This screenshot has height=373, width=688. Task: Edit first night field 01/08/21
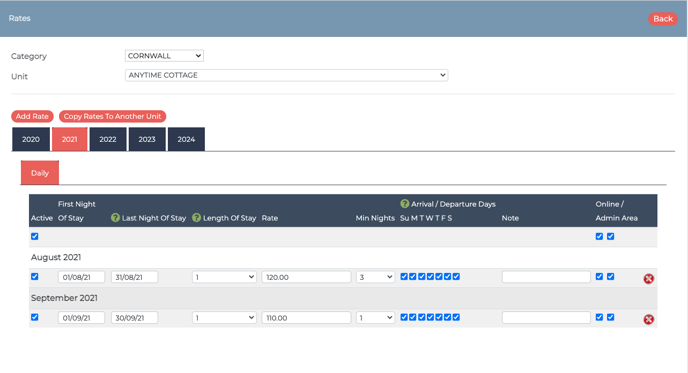click(x=81, y=277)
